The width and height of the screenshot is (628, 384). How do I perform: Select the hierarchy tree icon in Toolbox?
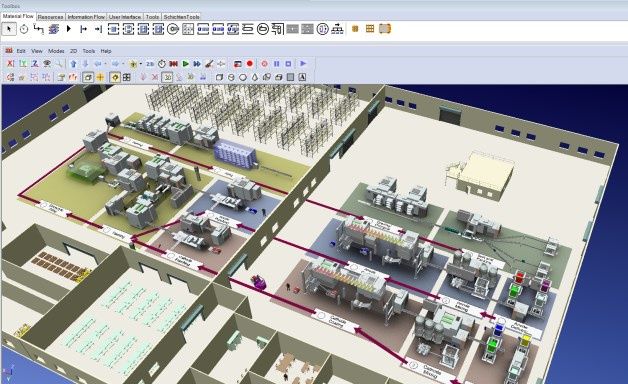337,29
